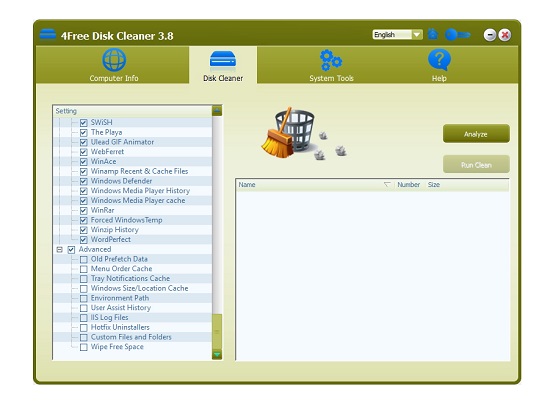
Task: Click the blue home icon in title bar
Action: coord(433,34)
